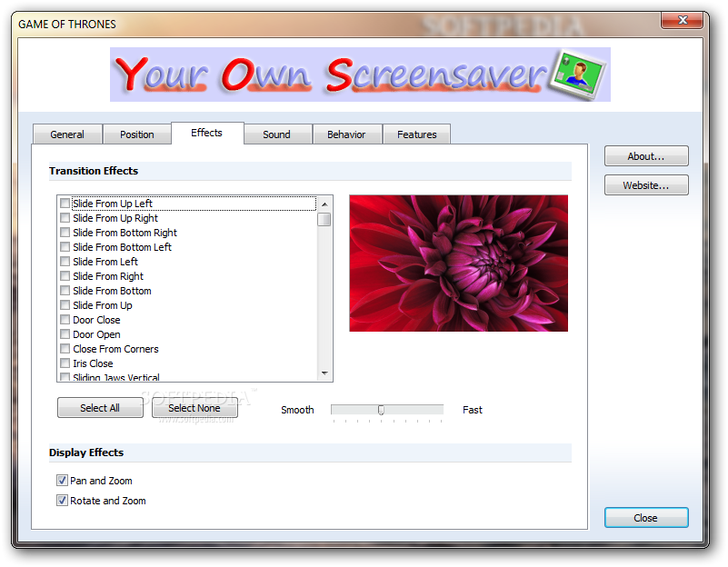Enable Slide From Up effect

coord(65,304)
